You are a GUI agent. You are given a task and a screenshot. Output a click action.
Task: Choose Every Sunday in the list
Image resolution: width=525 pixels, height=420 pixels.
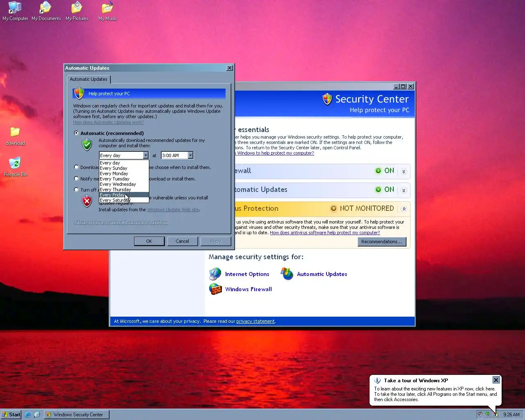coord(124,168)
